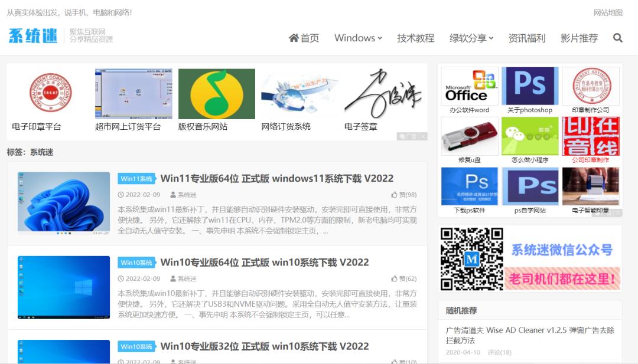Image resolution: width=638 pixels, height=364 pixels.
Task: Open the 资讯福利 menu item
Action: coord(526,38)
